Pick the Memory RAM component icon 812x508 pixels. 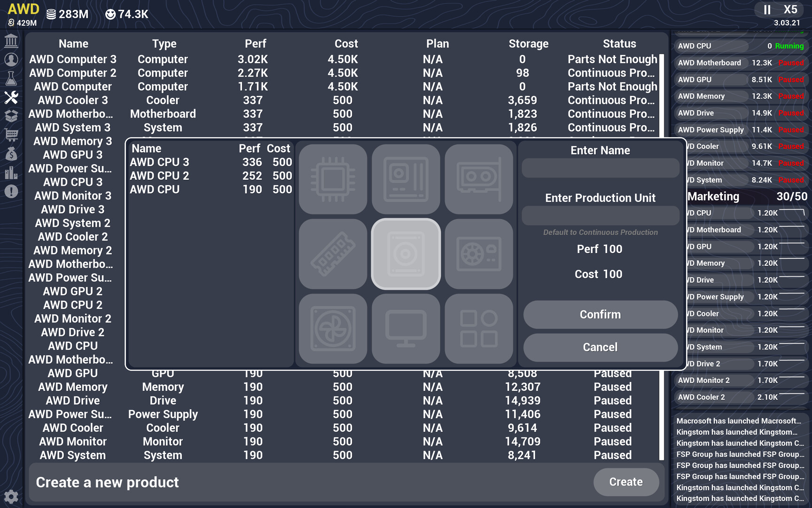point(333,254)
